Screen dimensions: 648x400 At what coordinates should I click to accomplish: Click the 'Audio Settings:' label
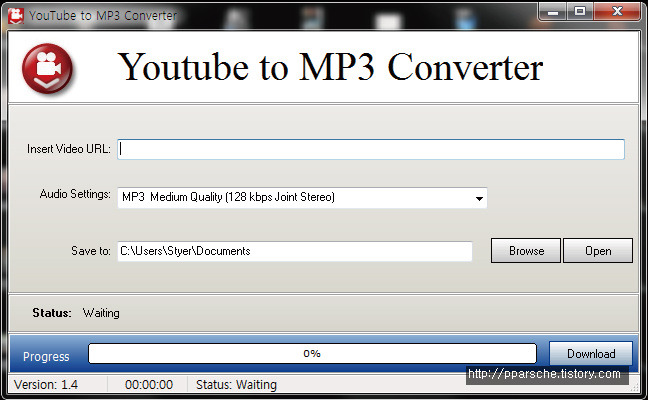[x=75, y=194]
